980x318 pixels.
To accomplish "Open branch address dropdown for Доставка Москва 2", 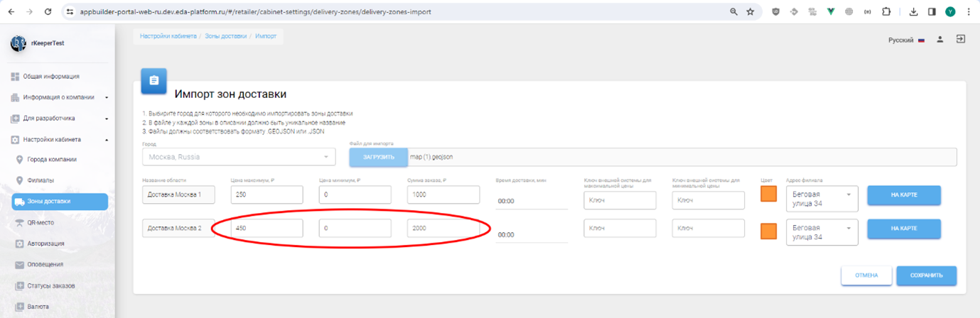I will click(822, 232).
